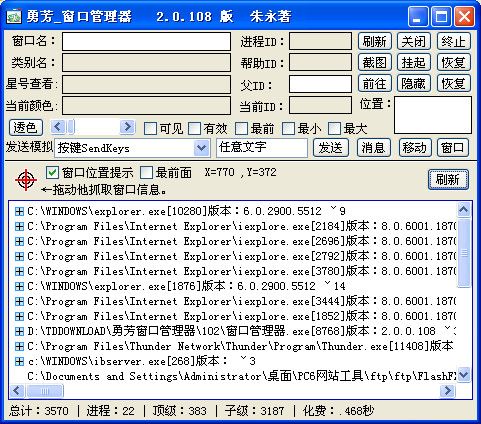Click the 总计:3570 status bar entry

(x=38, y=411)
